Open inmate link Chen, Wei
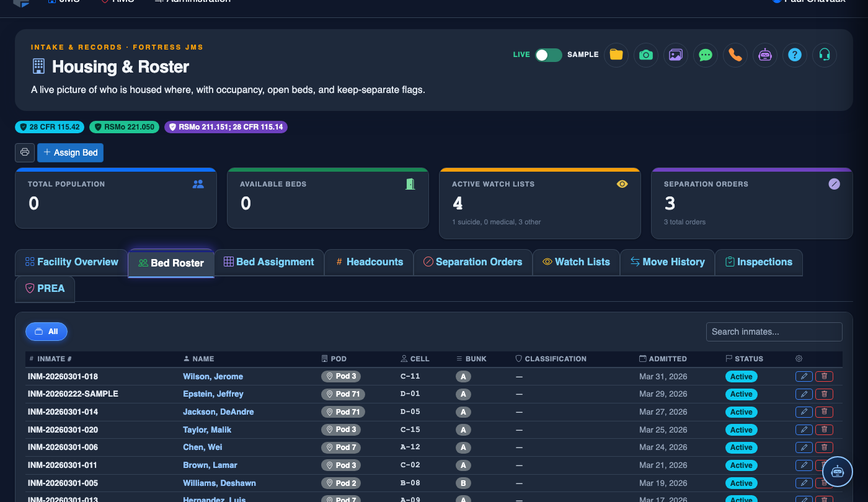The height and width of the screenshot is (502, 868). pos(202,447)
